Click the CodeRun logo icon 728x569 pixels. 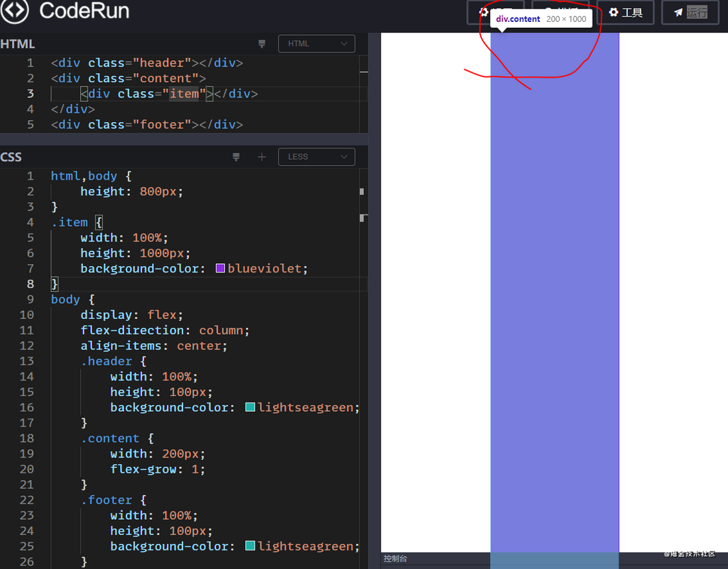(15, 10)
